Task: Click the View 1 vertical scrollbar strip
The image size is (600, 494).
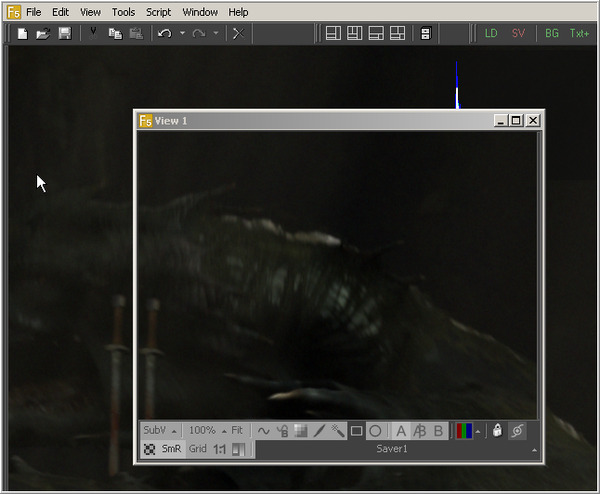Action: 540,275
